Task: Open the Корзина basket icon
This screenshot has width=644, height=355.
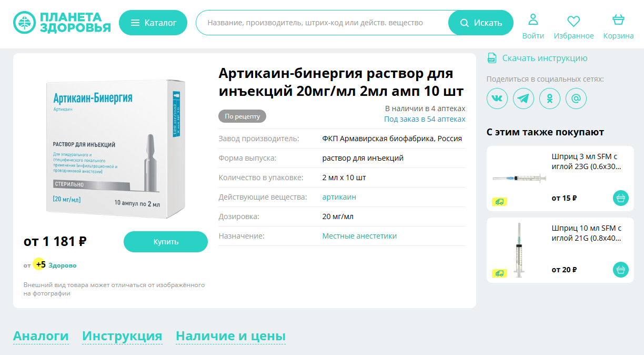Action: pos(618,26)
